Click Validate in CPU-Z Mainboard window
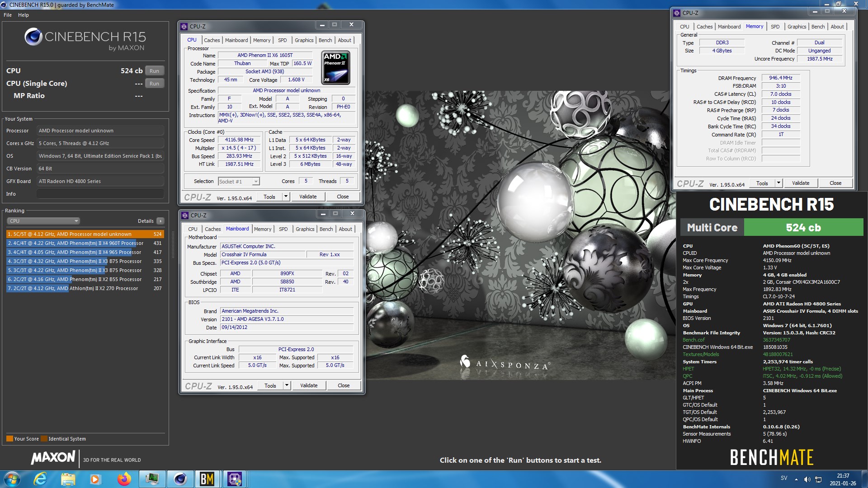Image resolution: width=868 pixels, height=488 pixels. tap(309, 385)
